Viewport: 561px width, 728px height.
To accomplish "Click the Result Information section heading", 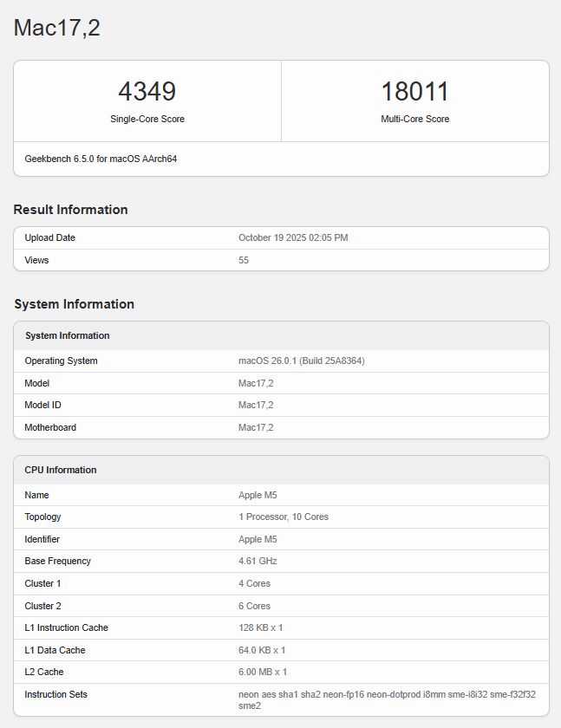I will pyautogui.click(x=70, y=210).
